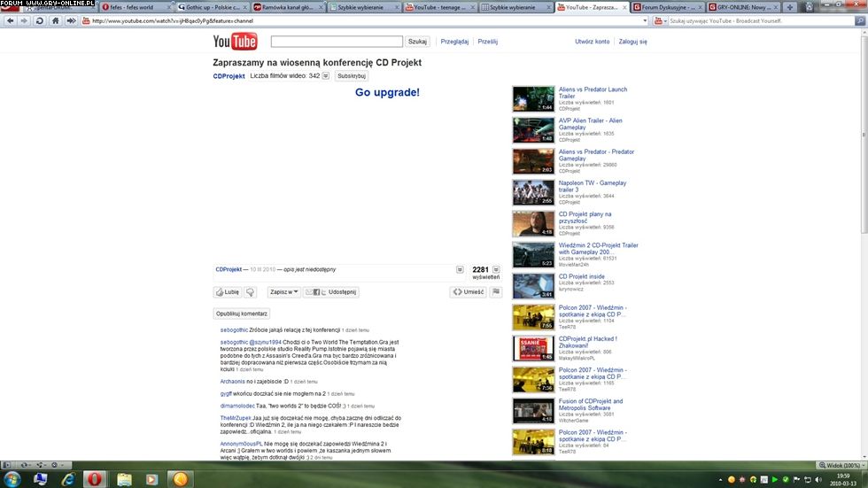Close the YouTube - Zaprasza tab
The image size is (868, 488).
tap(624, 7)
